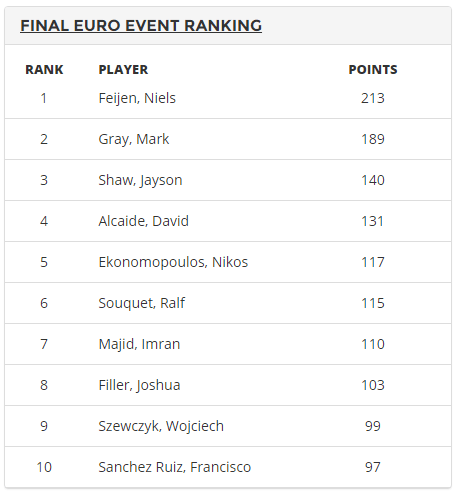Select player Gray, Mark
The width and height of the screenshot is (457, 493).
click(x=134, y=139)
